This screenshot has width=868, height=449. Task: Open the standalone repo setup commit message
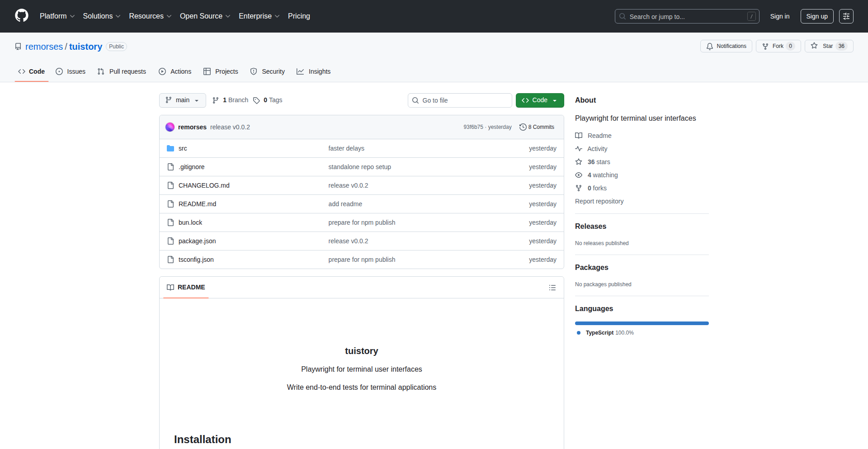(x=360, y=167)
